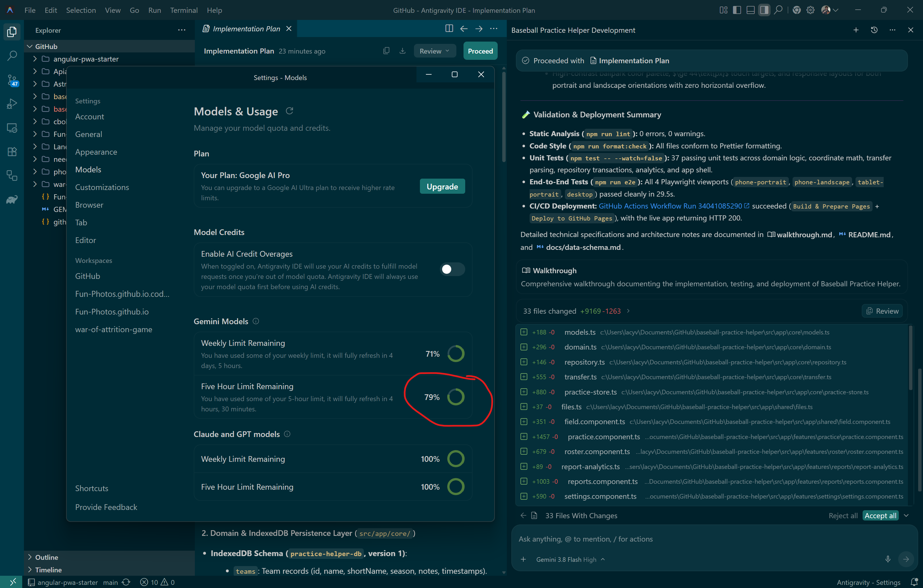Open Customizations settings section
The height and width of the screenshot is (588, 923).
pyautogui.click(x=102, y=187)
